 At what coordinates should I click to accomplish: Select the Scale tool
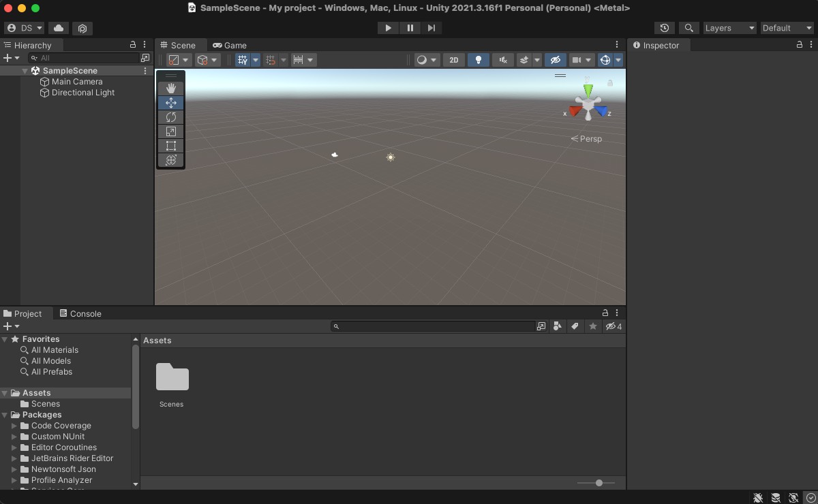coord(170,131)
